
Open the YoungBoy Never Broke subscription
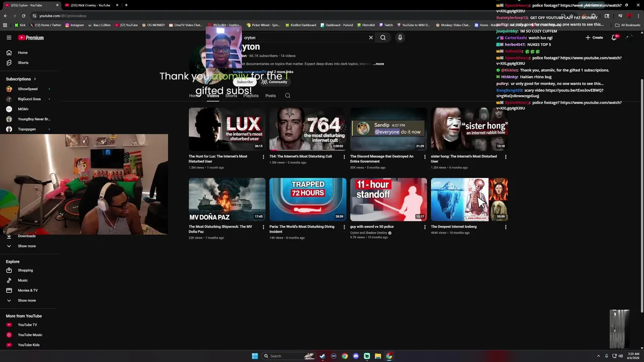34,119
